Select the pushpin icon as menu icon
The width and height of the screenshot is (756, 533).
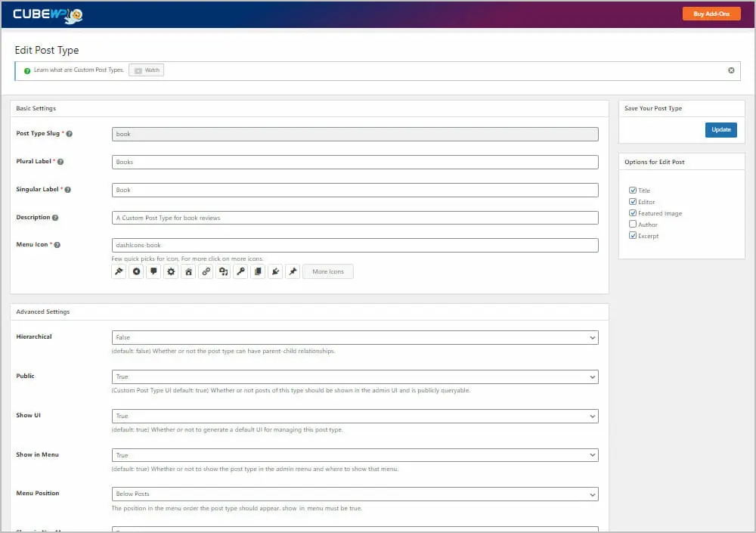(293, 271)
